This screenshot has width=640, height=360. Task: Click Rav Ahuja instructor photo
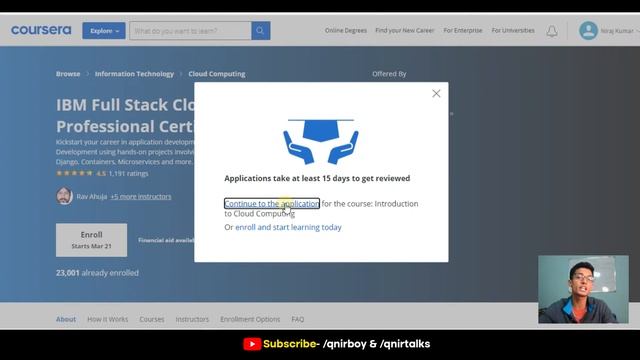click(64, 196)
